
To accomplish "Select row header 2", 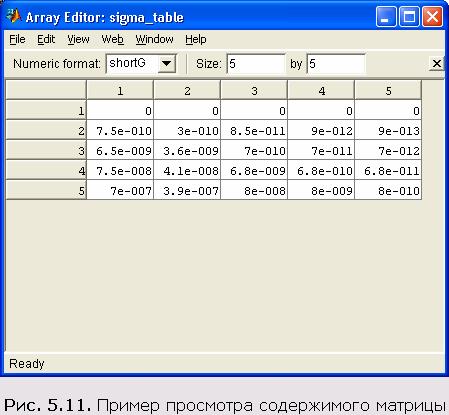I will [x=46, y=130].
